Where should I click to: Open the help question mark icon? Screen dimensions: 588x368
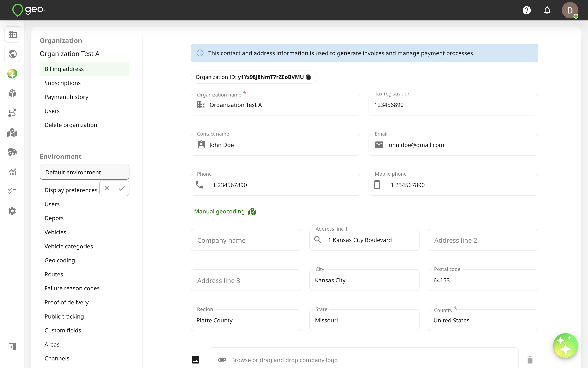527,10
